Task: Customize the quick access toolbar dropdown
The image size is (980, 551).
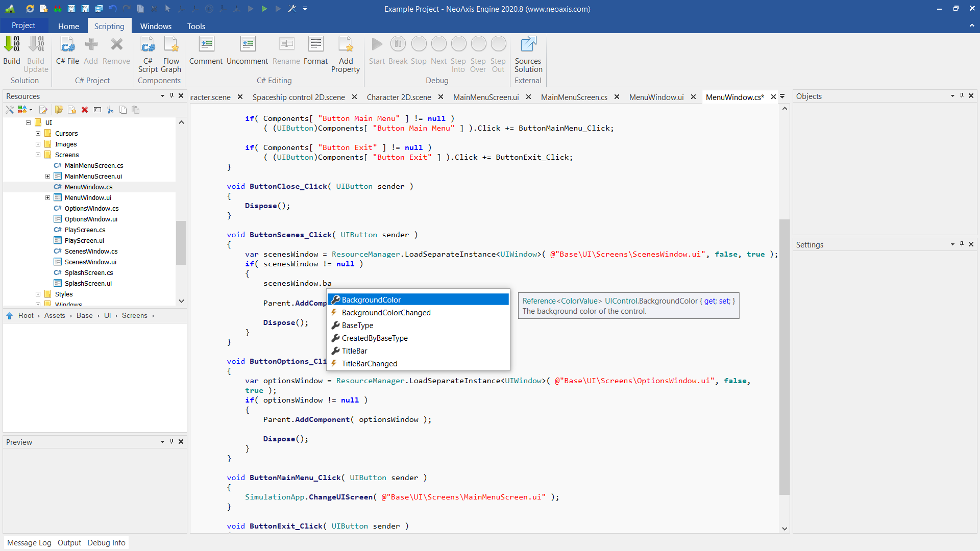Action: [x=305, y=9]
